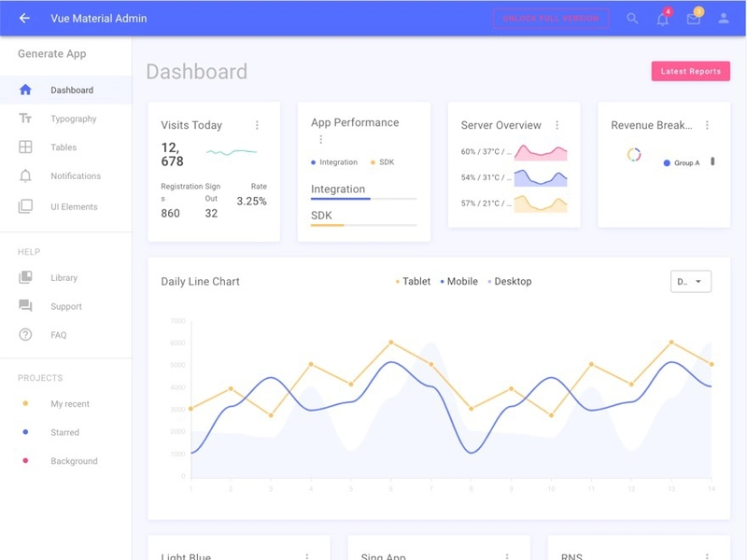Open the mail envelope icon
This screenshot has width=747, height=560.
coord(693,19)
